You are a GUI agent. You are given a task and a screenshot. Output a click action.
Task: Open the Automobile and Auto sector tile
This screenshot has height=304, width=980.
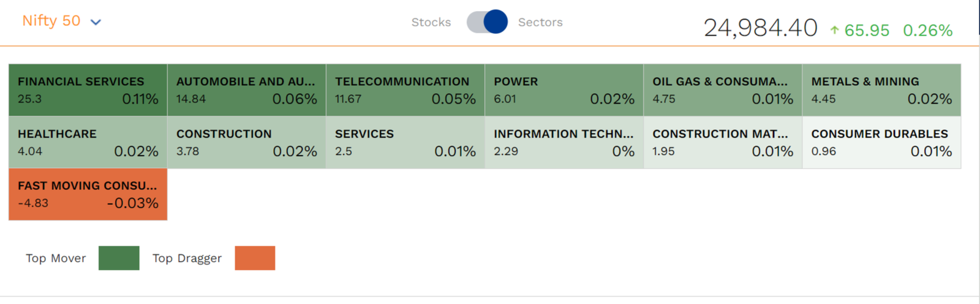tap(246, 90)
